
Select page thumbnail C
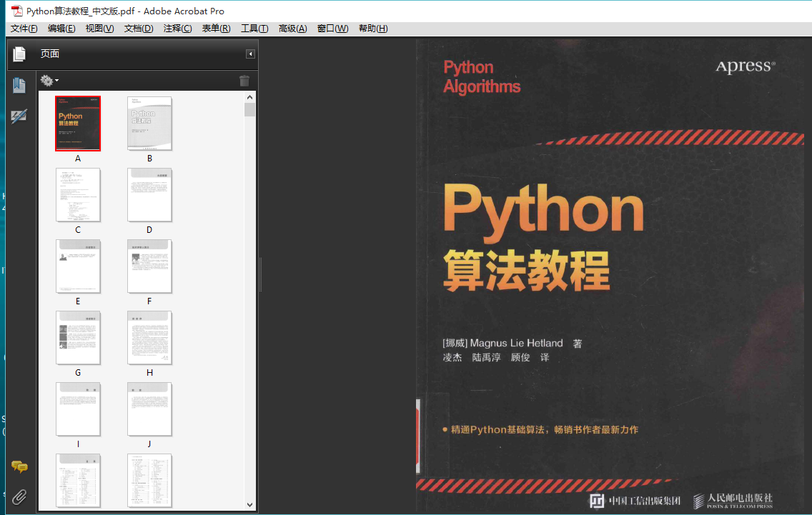[78, 195]
